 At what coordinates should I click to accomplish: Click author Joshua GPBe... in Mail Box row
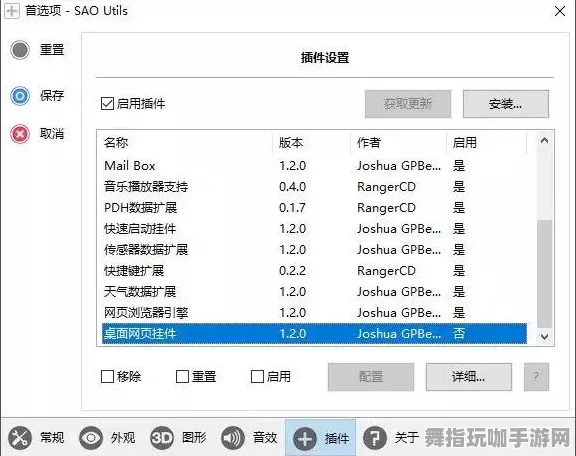click(399, 166)
